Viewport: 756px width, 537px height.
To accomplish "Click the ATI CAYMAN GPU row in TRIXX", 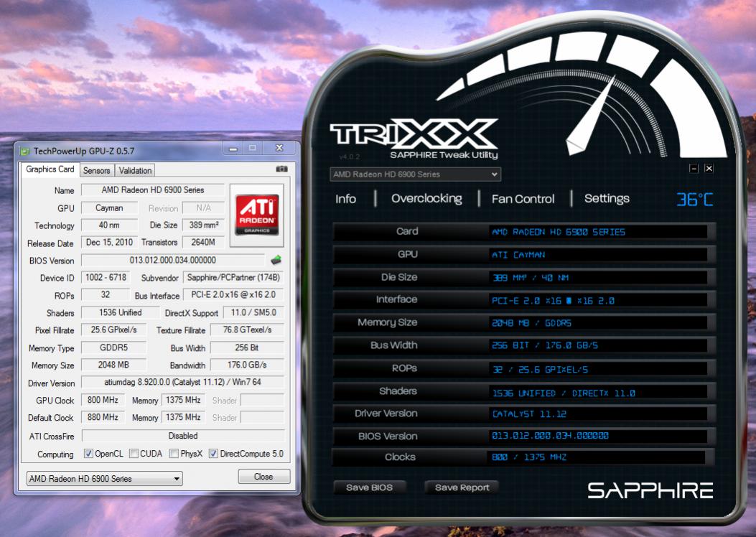I will coord(598,255).
